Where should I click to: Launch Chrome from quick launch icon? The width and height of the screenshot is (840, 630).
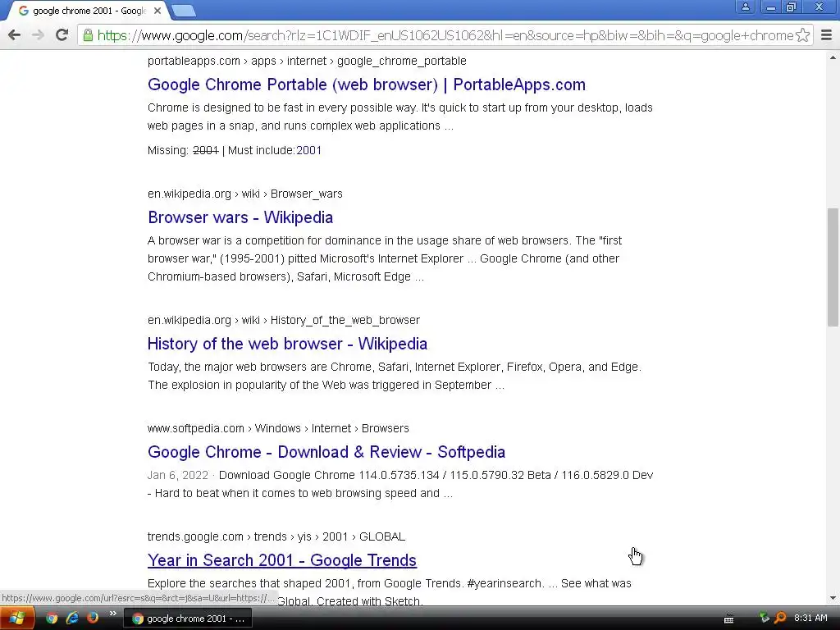click(x=52, y=619)
